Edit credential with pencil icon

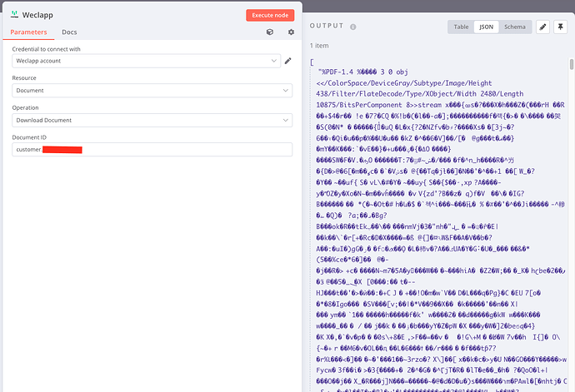pos(288,61)
